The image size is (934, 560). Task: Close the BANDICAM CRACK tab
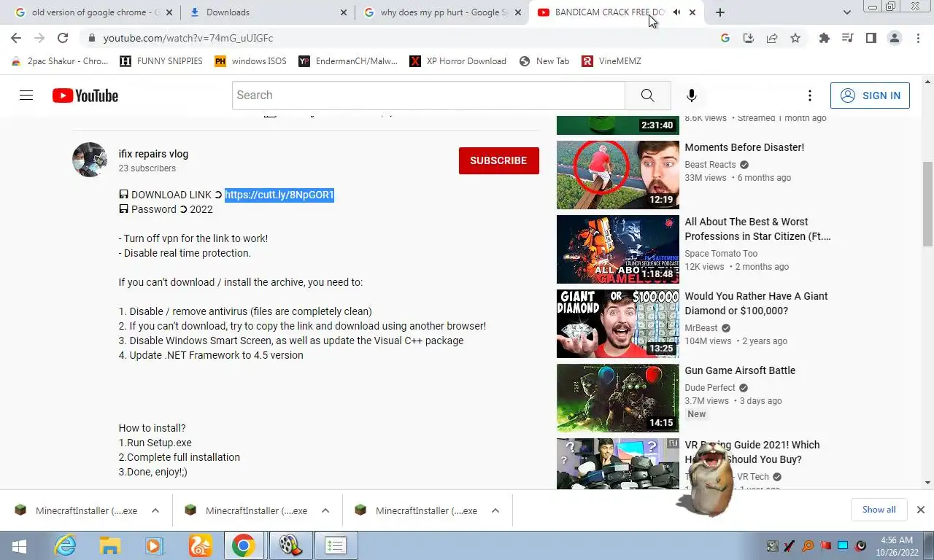coord(692,12)
